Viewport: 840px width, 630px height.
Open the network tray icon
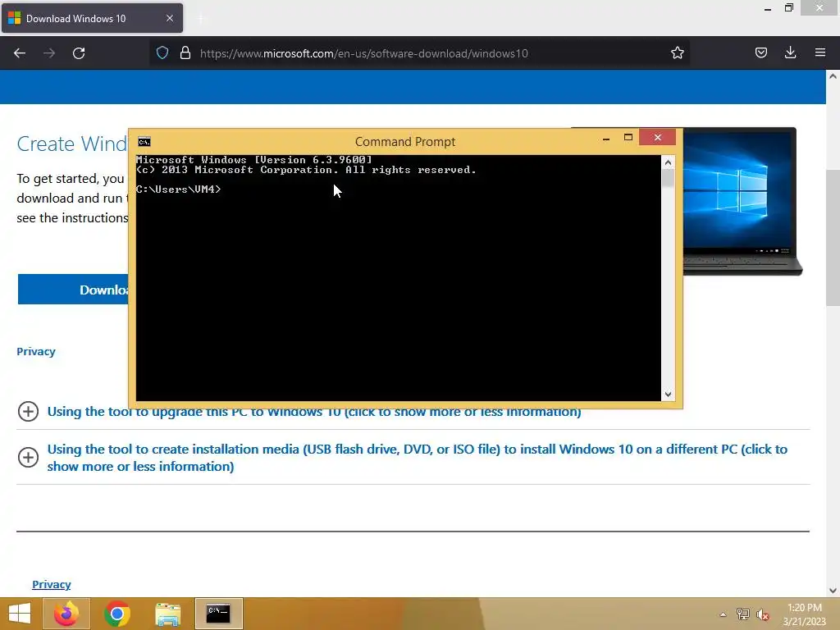(742, 614)
